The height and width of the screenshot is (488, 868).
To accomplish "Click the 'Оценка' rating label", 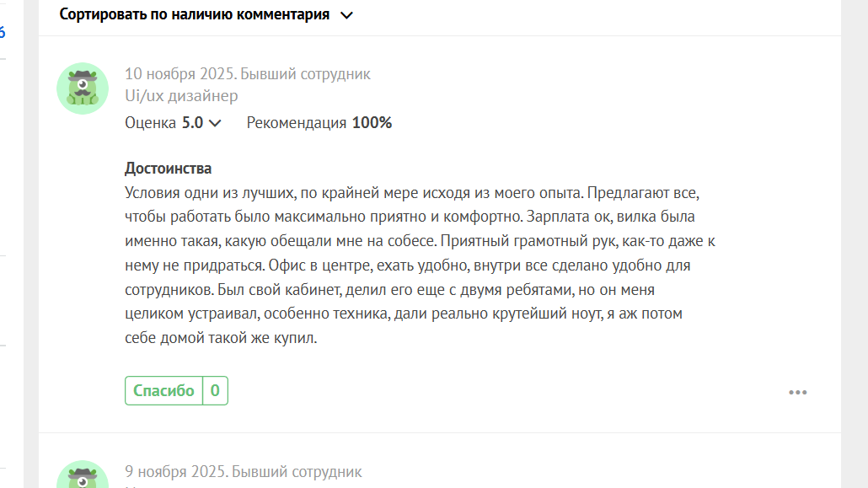I will (150, 122).
